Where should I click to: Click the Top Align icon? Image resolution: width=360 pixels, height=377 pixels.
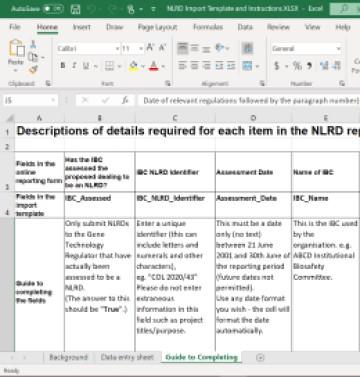tap(182, 48)
